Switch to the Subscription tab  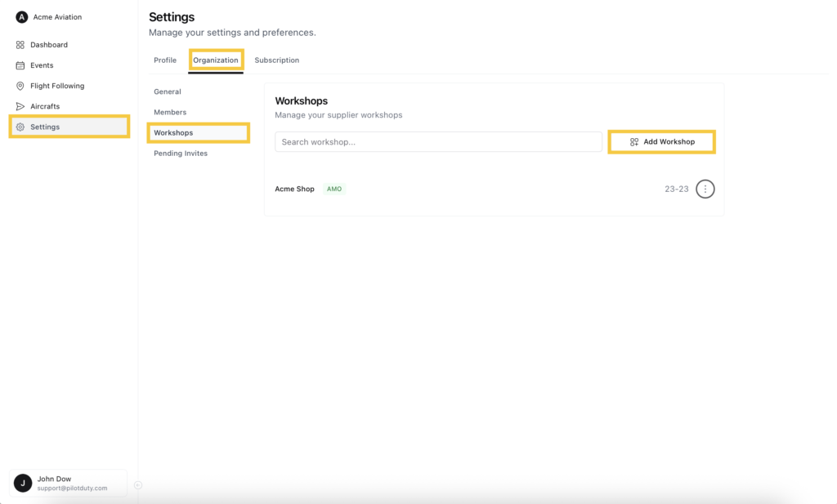[x=276, y=60]
